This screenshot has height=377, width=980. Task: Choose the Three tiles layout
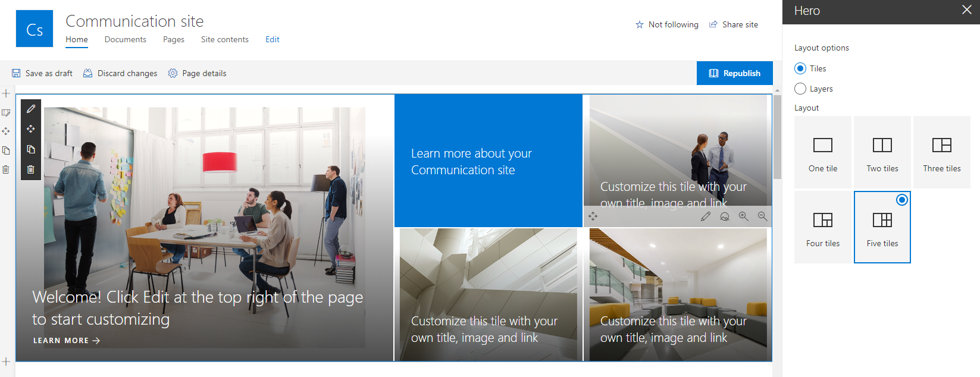tap(942, 153)
